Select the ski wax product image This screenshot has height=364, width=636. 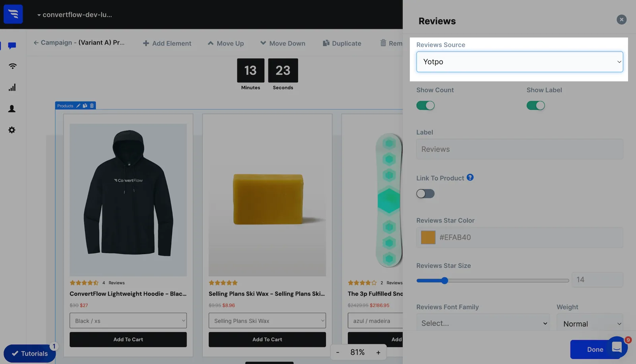[267, 200]
